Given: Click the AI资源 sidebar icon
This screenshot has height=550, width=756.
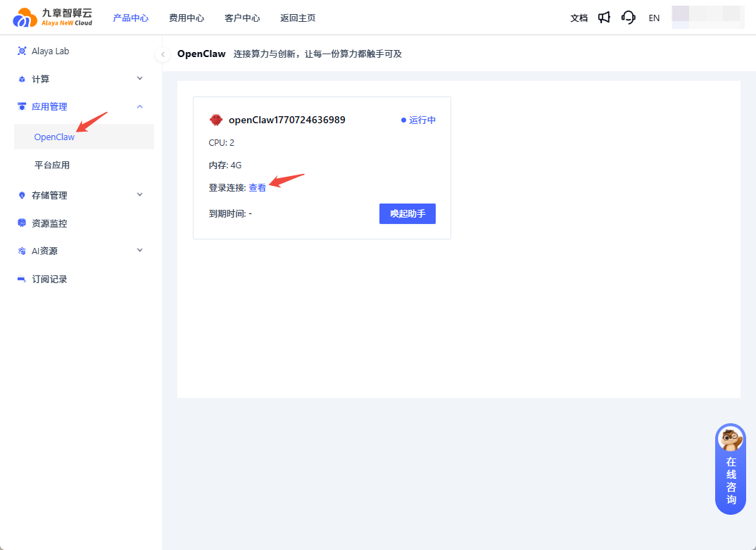Looking at the screenshot, I should [x=22, y=251].
